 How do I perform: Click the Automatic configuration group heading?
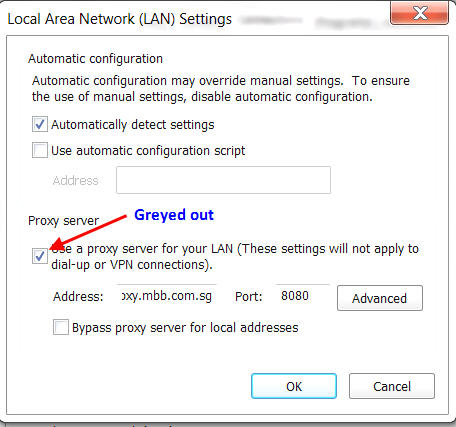[x=95, y=59]
